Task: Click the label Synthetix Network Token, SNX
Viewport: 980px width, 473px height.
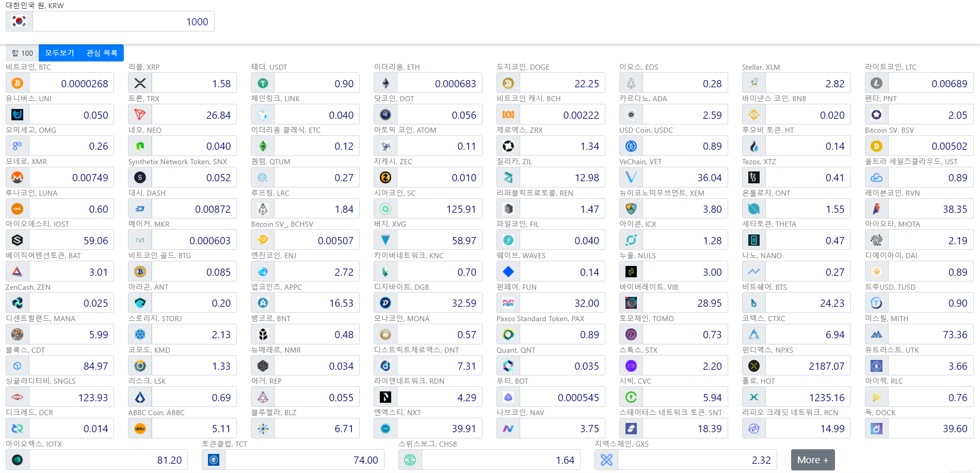Action: point(178,162)
